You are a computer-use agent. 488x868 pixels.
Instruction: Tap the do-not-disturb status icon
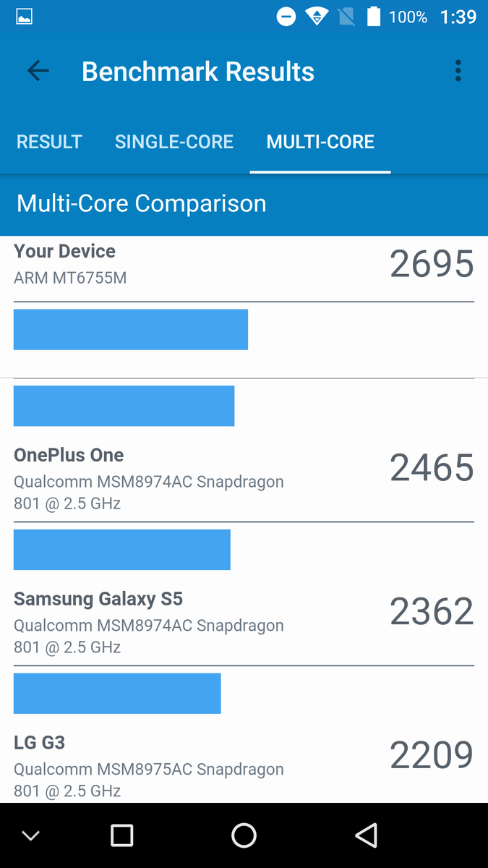[286, 17]
